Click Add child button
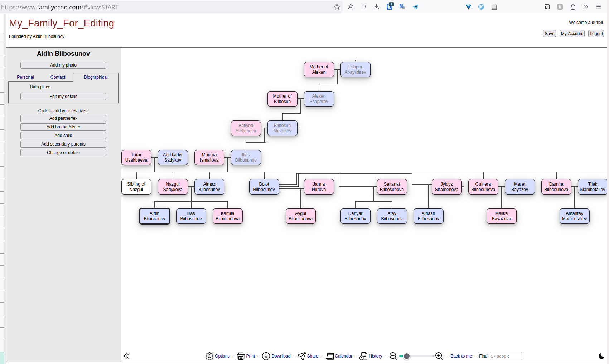This screenshot has width=609, height=364. (63, 136)
